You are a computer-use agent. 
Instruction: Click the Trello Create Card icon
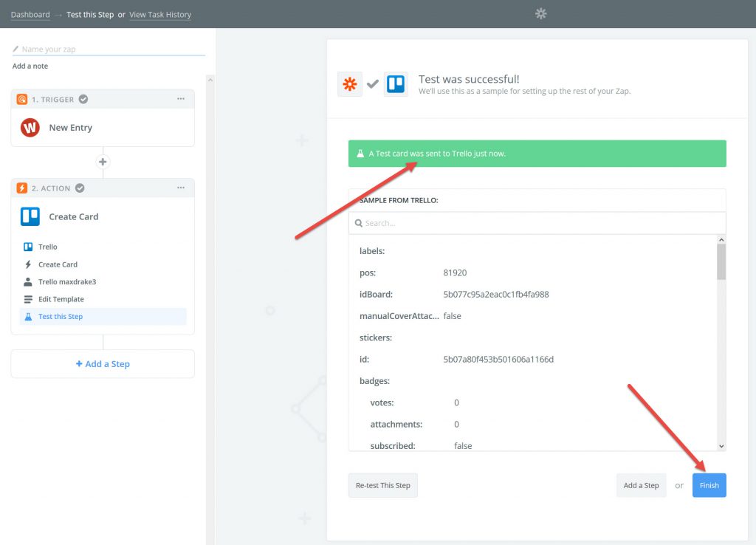point(30,216)
